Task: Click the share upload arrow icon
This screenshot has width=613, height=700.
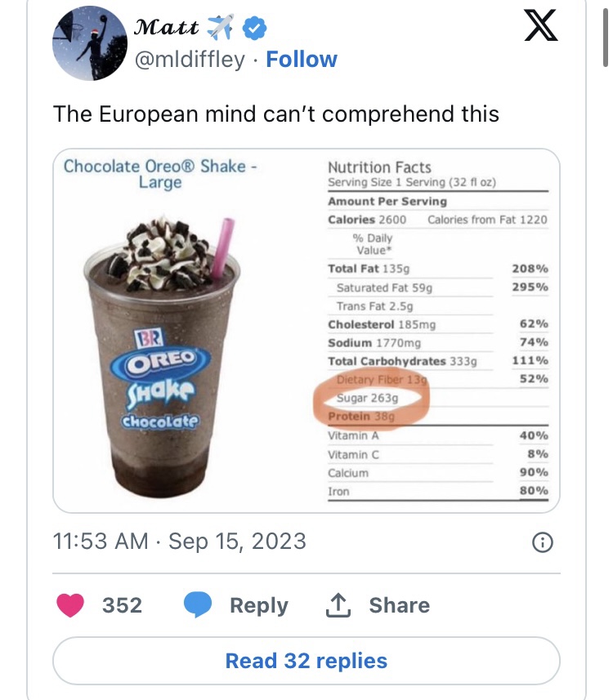Action: (x=338, y=605)
